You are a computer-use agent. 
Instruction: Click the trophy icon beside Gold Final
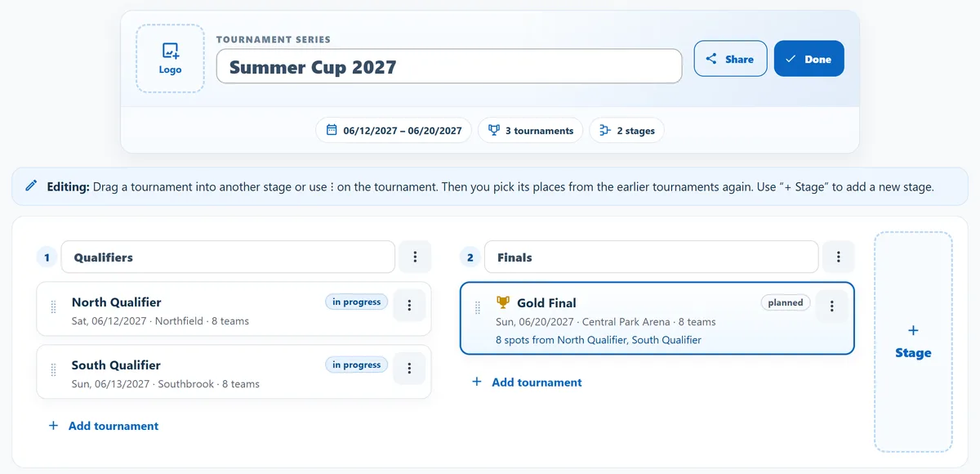pos(503,302)
